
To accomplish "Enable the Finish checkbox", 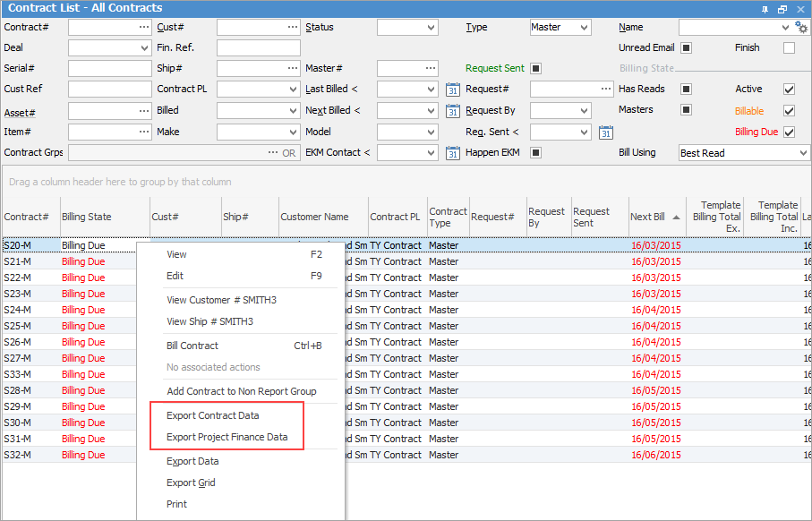I will click(x=789, y=48).
